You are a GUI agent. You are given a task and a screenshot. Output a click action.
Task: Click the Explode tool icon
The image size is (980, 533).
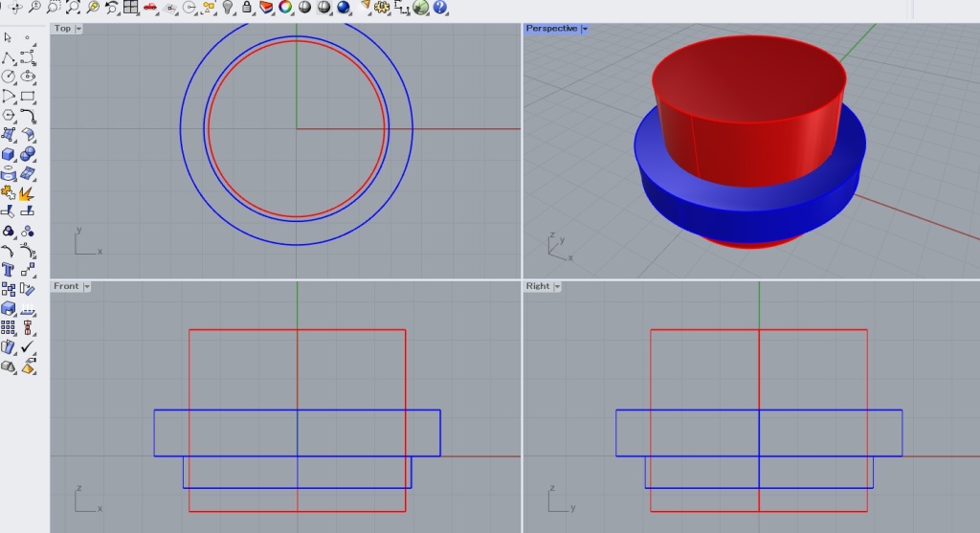(x=28, y=193)
